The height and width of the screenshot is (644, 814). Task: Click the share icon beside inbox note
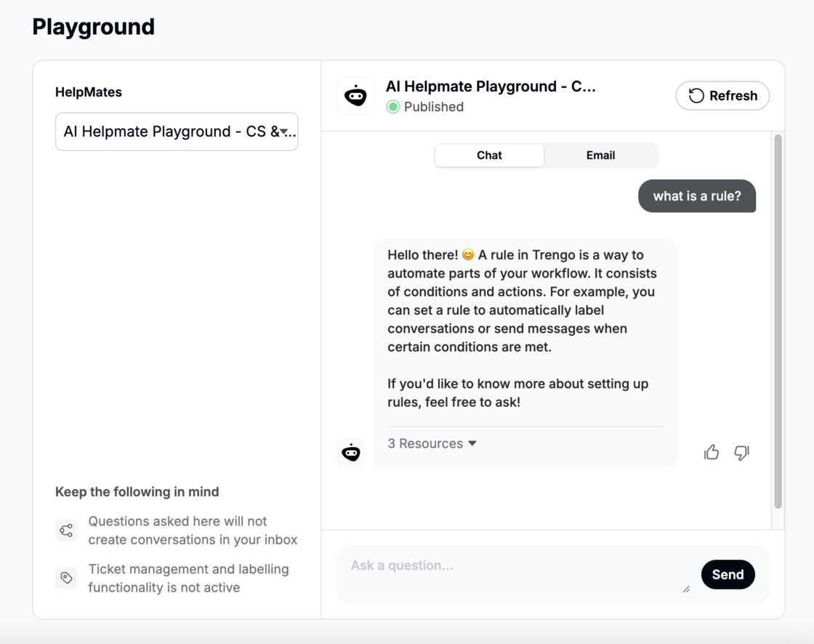(66, 531)
